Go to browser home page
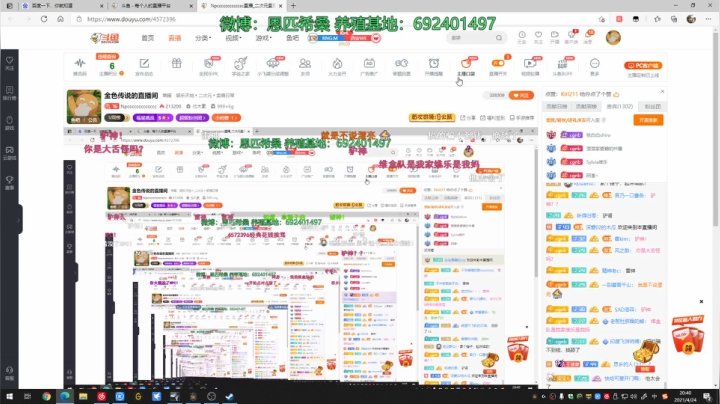 coord(60,19)
